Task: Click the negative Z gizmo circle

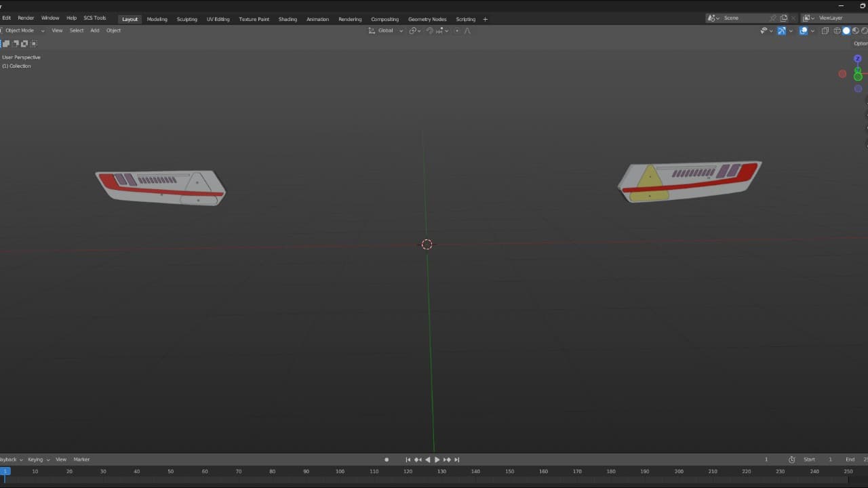Action: click(x=858, y=89)
